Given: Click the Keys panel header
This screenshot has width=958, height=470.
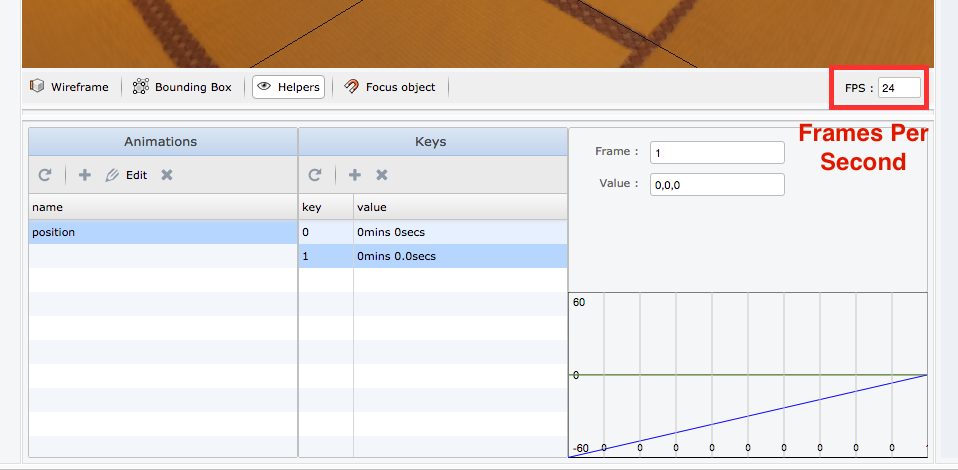Looking at the screenshot, I should coord(433,142).
